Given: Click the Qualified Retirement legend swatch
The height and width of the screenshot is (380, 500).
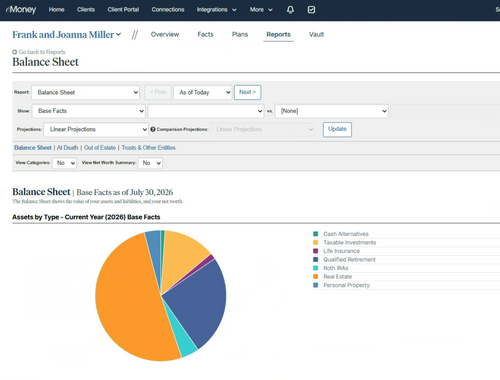Looking at the screenshot, I should point(315,259).
